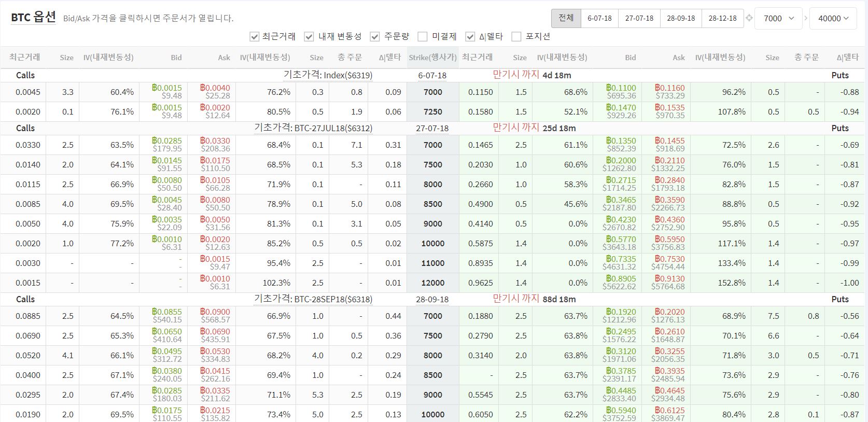The image size is (868, 422).
Task: Click call ask ₿0.0010 in the 12000 row
Action: pyautogui.click(x=215, y=279)
